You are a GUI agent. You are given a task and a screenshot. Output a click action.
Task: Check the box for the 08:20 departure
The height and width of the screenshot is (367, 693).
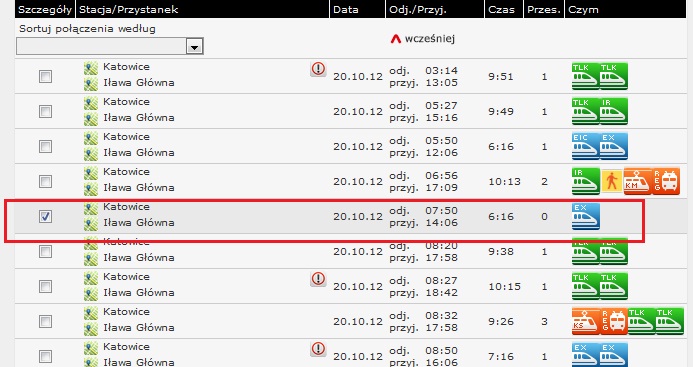pyautogui.click(x=45, y=251)
